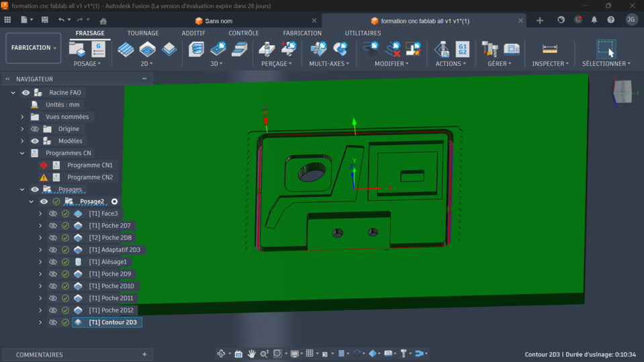Click the Pan hand icon in bottom toolbar
The image size is (644, 362).
[251, 353]
